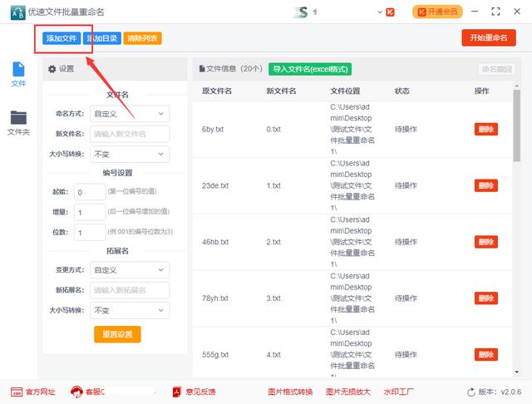This screenshot has width=532, height=404.
Task: Focus the 新拓展名 input field
Action: [130, 290]
